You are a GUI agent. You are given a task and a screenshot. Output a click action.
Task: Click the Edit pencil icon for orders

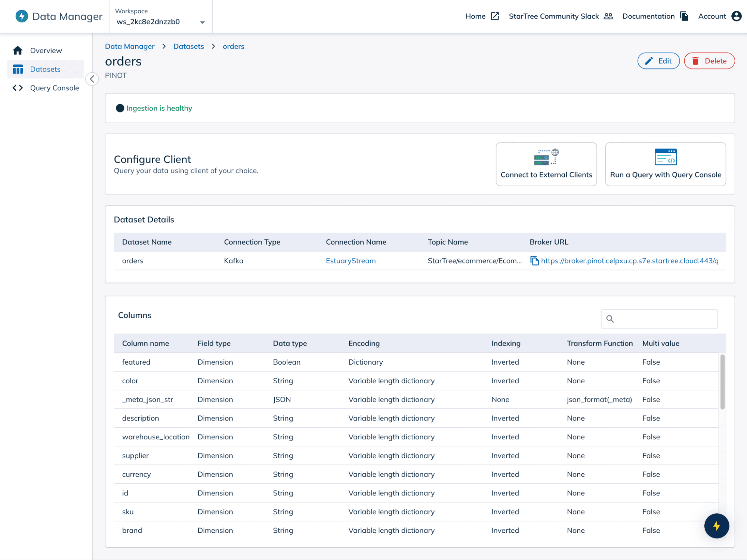point(649,61)
